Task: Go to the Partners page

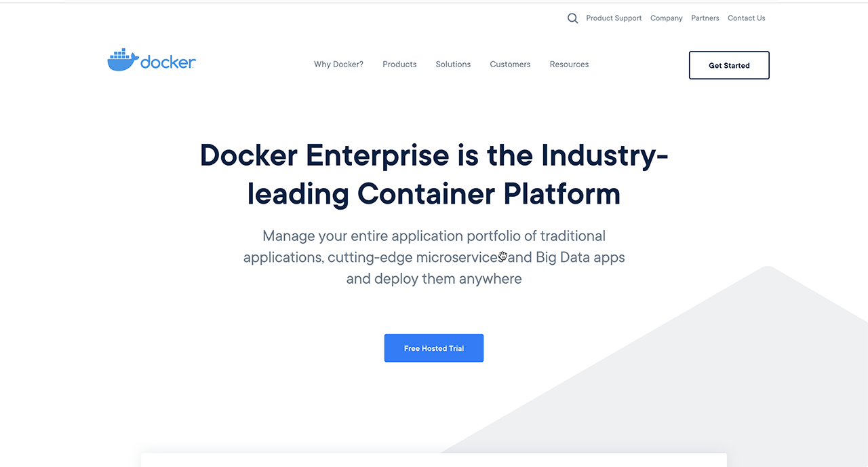Action: [x=705, y=18]
